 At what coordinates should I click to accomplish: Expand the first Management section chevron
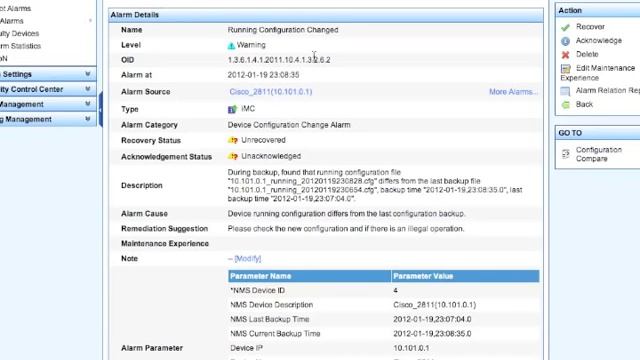(x=87, y=104)
